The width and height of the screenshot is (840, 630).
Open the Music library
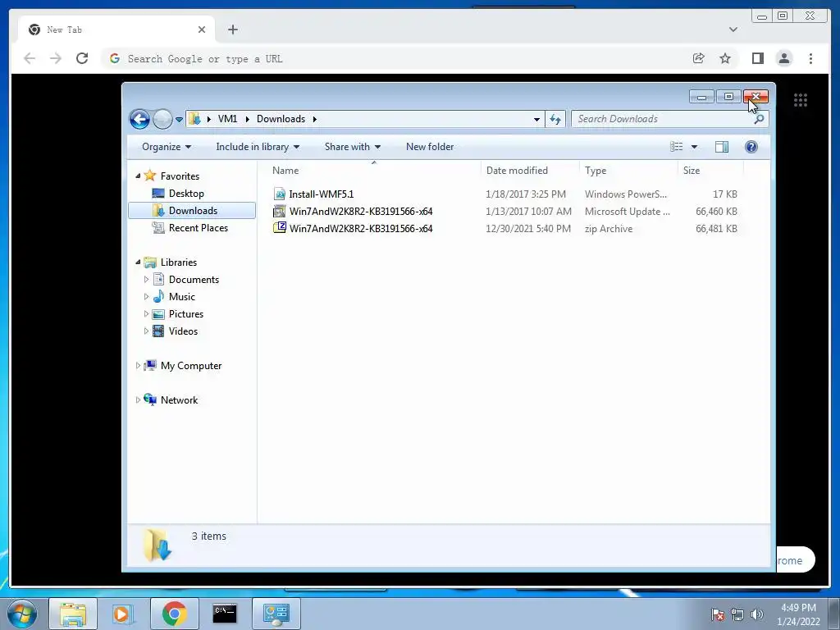coord(181,296)
